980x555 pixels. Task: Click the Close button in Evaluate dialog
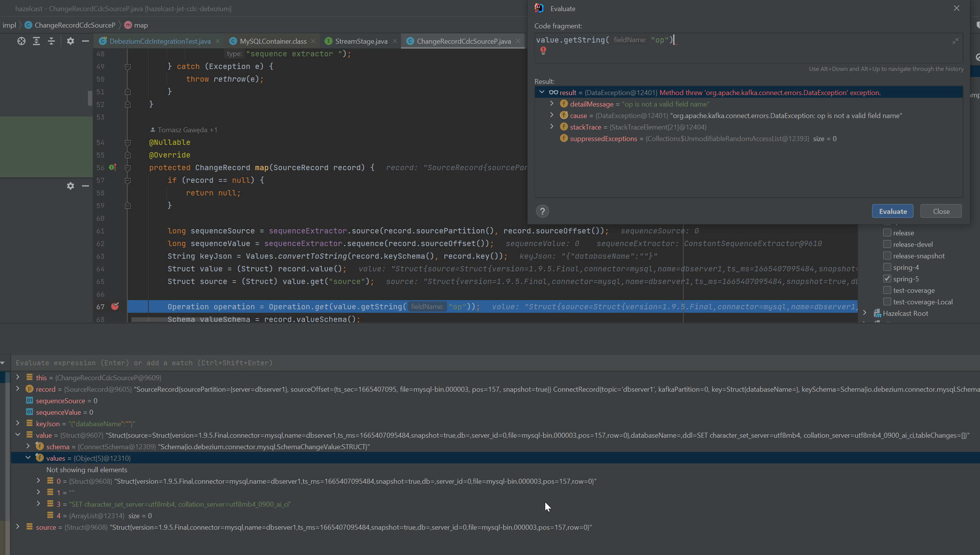[x=941, y=211]
